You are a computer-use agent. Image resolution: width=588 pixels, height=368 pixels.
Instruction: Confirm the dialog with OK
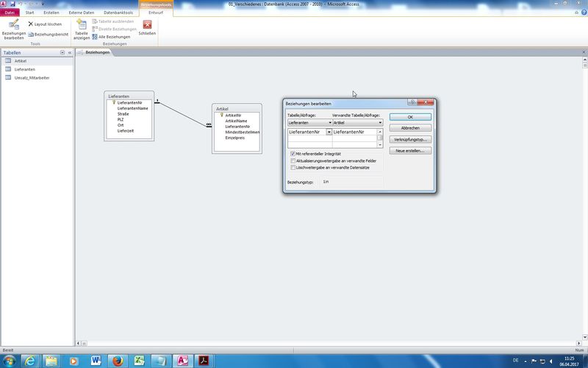click(x=410, y=117)
